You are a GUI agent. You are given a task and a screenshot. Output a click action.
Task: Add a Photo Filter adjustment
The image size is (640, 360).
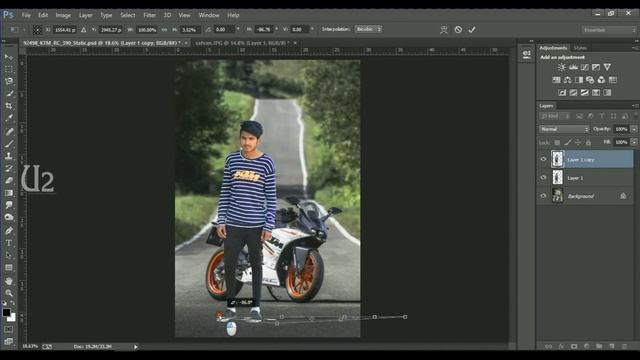[x=590, y=80]
